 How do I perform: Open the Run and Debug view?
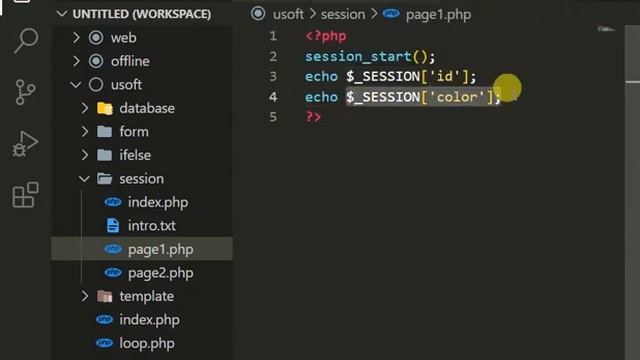click(x=25, y=144)
